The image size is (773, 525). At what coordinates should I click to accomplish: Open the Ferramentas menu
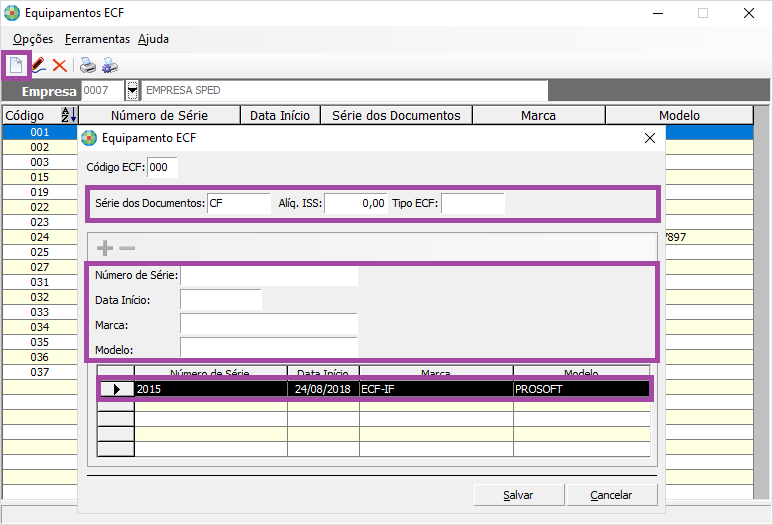point(97,39)
